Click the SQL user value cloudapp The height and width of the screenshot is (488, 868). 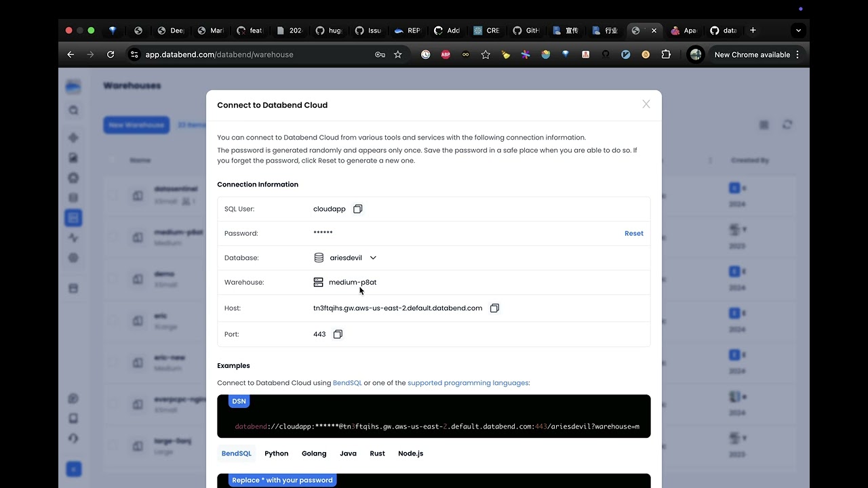click(330, 209)
